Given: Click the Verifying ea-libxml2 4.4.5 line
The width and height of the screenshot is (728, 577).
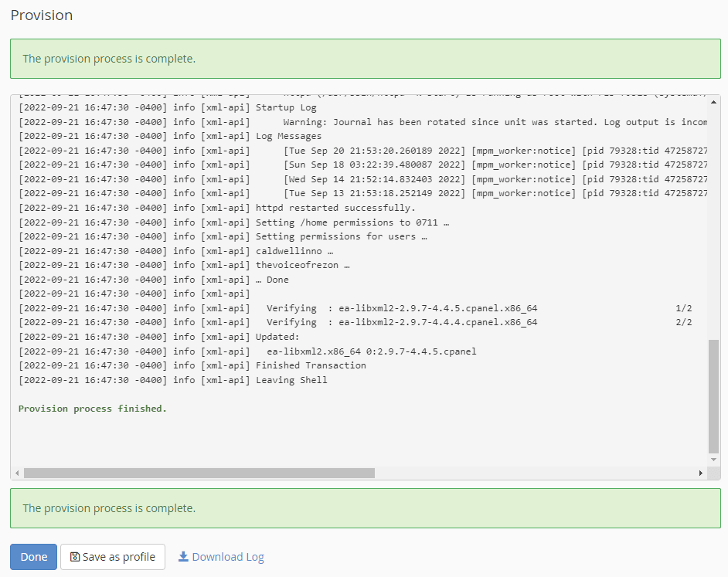Looking at the screenshot, I should [x=355, y=308].
